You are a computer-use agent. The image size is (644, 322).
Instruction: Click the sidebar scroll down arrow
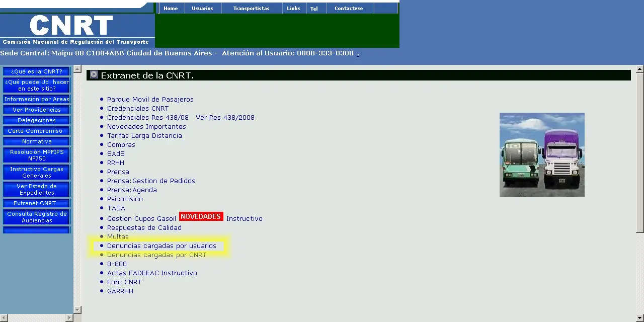77,310
